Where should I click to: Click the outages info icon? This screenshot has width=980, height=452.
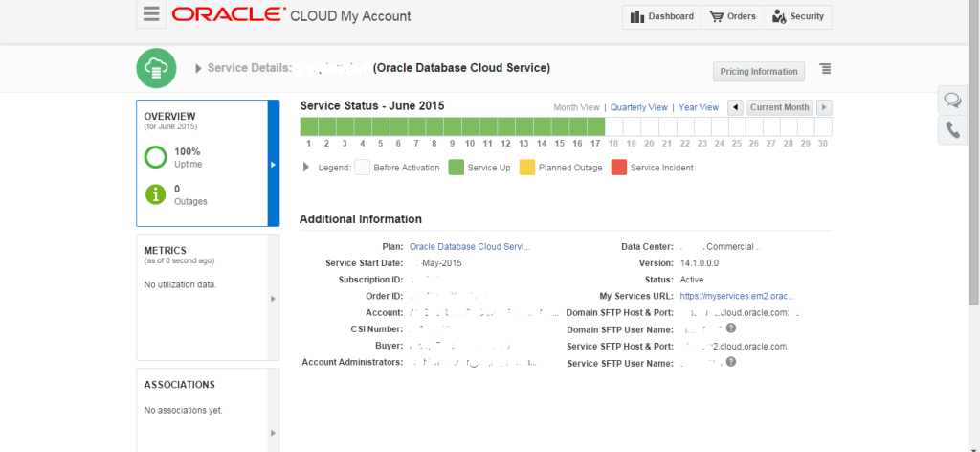156,194
